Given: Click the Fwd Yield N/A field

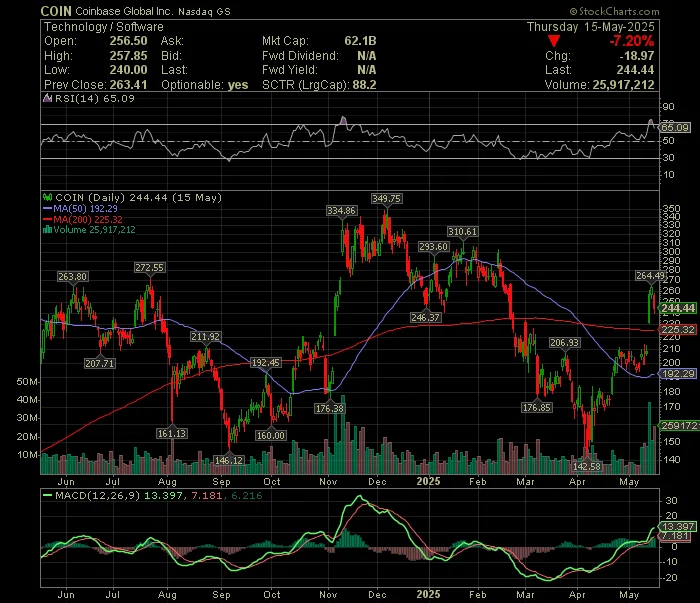Looking at the screenshot, I should 319,70.
